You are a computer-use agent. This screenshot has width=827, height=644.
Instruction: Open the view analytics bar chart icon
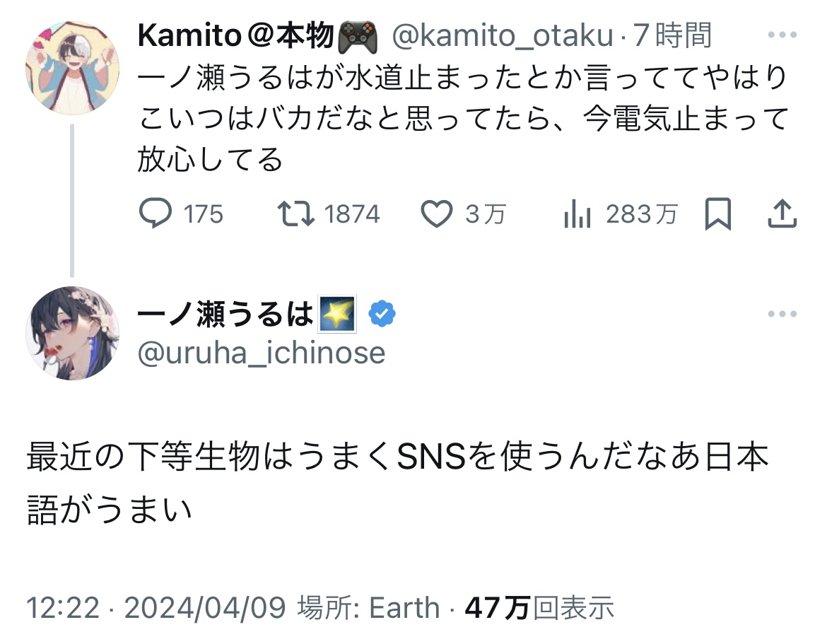(x=577, y=214)
